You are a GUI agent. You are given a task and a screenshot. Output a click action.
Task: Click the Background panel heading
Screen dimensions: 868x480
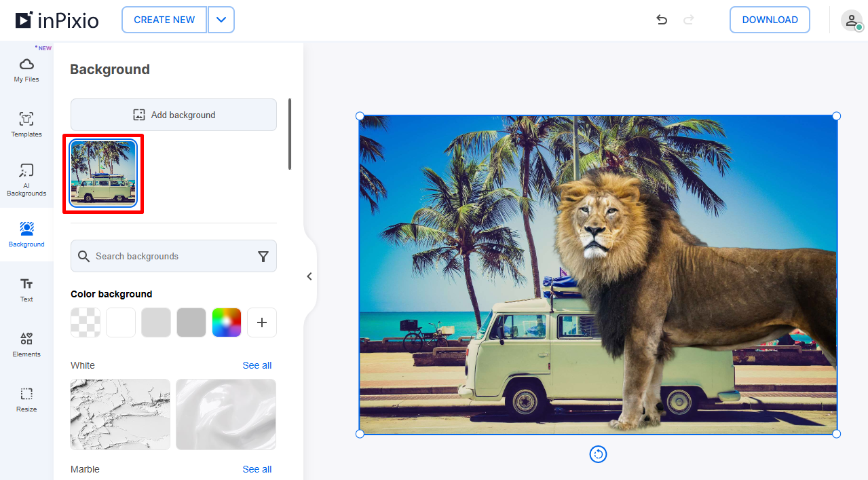(109, 69)
